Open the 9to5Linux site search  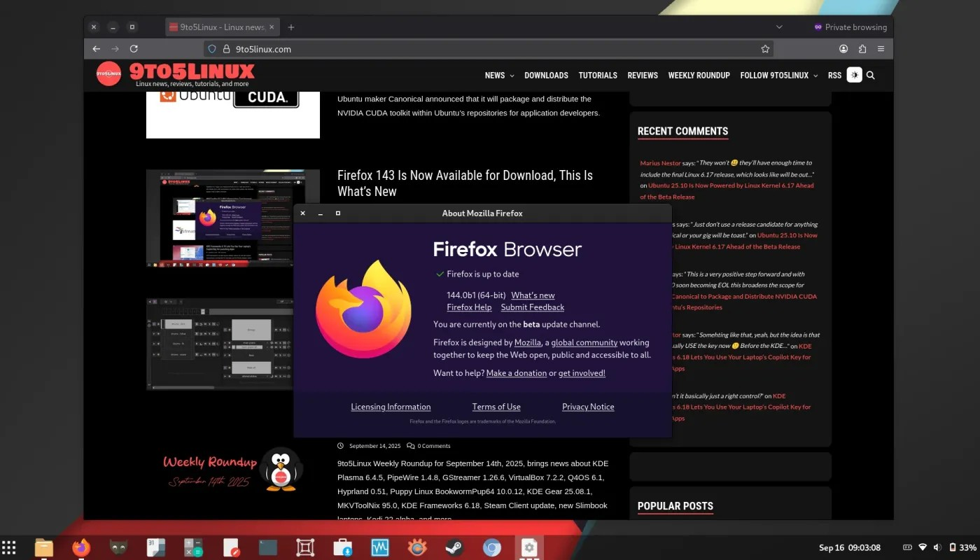(871, 75)
